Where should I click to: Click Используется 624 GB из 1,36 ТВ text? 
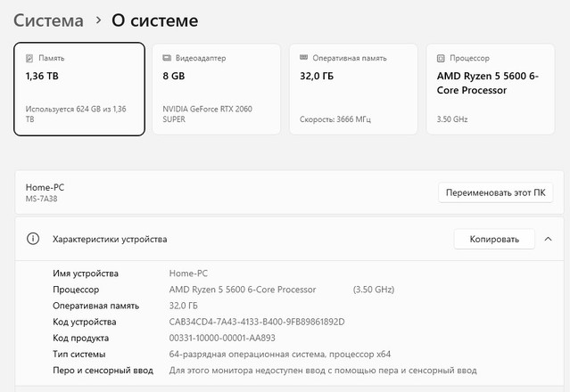click(x=76, y=114)
